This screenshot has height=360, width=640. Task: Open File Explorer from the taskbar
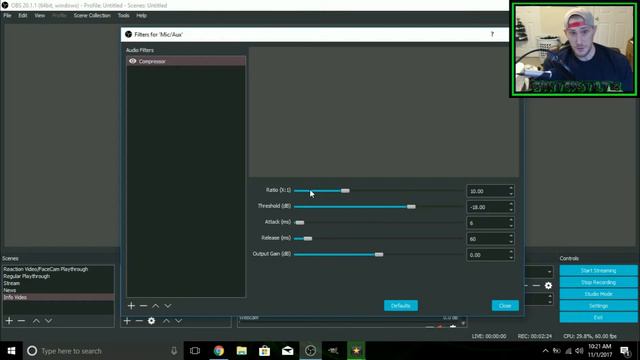(x=242, y=351)
